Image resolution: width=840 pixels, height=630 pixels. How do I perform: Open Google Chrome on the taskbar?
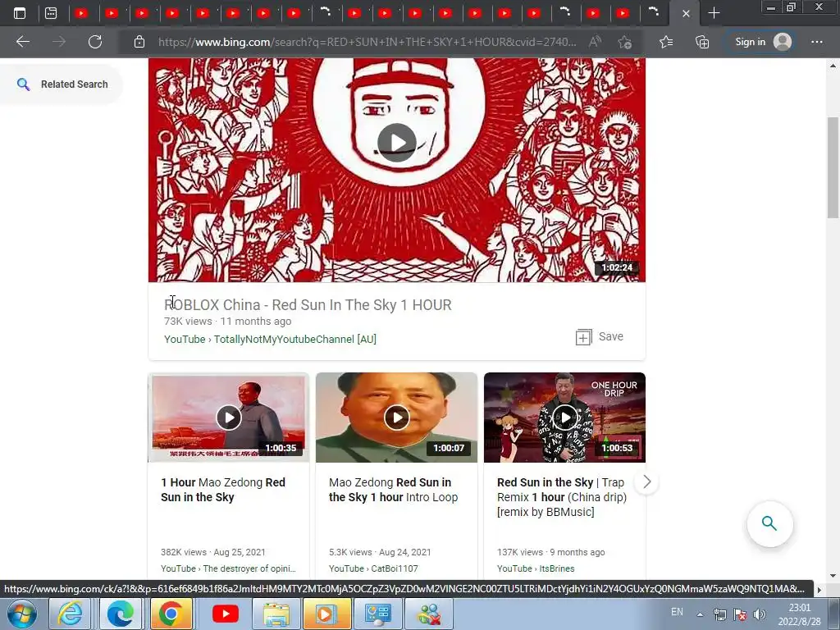(171, 614)
